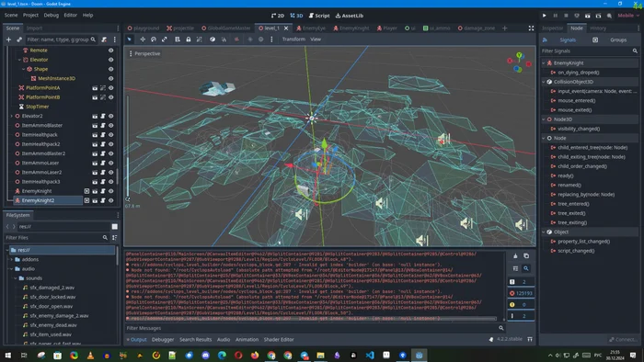Toggle visibility of Remote node
644x362 pixels.
pos(111,50)
